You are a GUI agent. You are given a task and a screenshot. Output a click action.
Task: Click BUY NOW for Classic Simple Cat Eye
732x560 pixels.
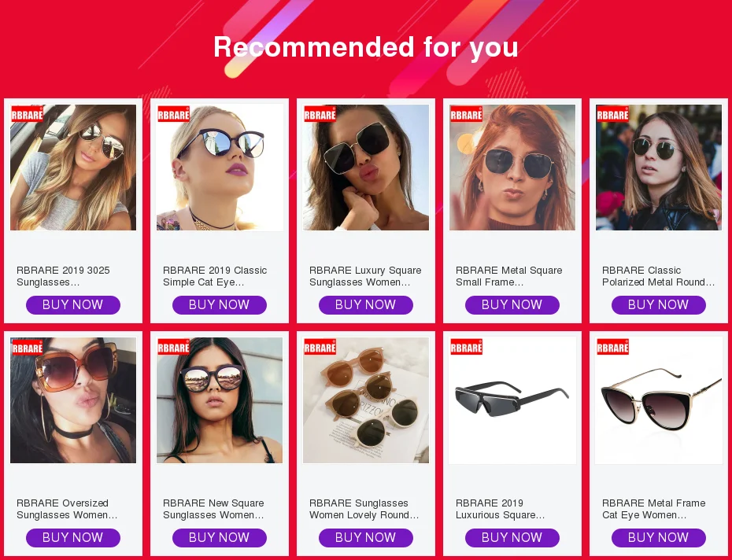[x=220, y=304]
